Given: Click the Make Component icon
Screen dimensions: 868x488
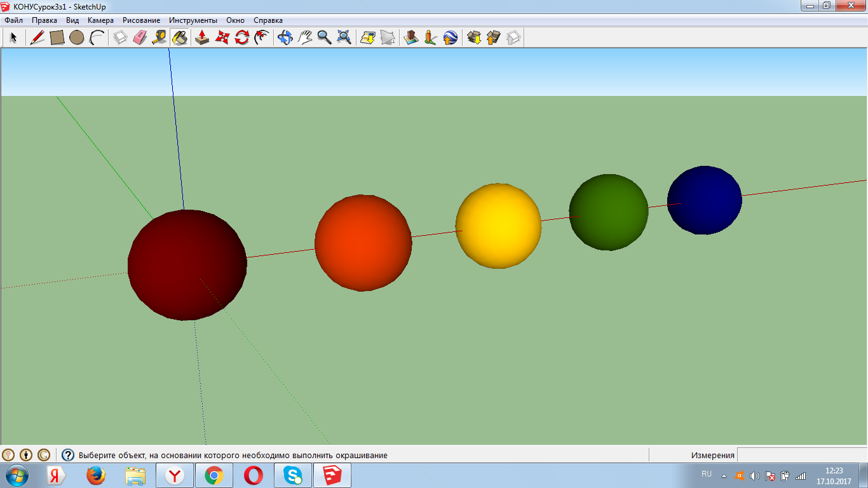Looking at the screenshot, I should pos(120,37).
